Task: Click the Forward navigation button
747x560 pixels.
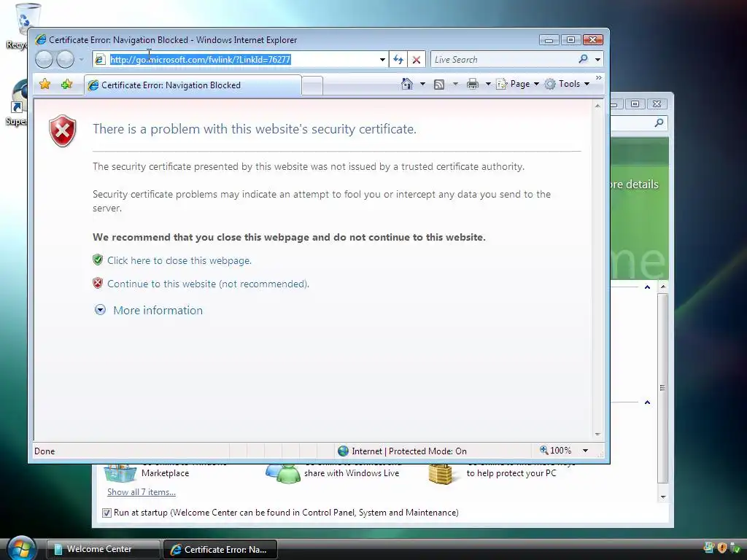Action: (65, 60)
